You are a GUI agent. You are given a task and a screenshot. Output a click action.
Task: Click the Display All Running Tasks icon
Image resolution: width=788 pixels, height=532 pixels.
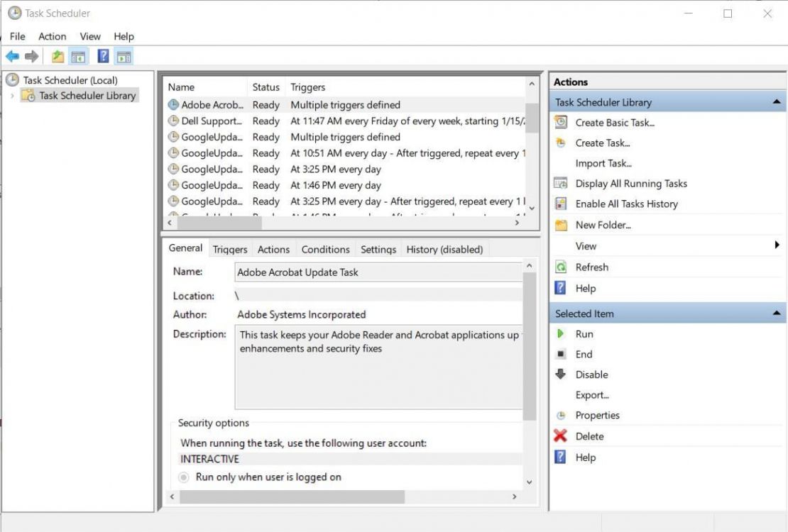pyautogui.click(x=561, y=183)
